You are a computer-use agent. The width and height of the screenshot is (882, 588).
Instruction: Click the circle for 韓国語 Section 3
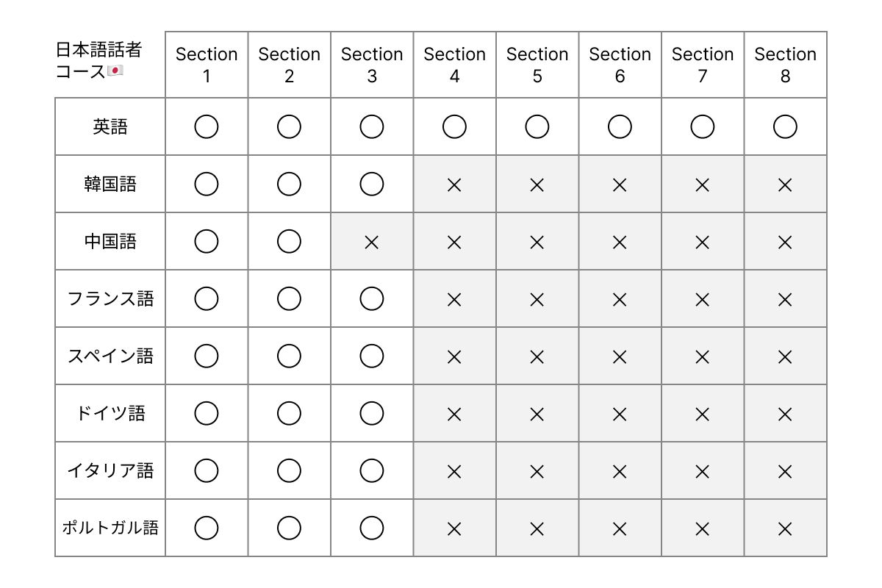point(372,184)
